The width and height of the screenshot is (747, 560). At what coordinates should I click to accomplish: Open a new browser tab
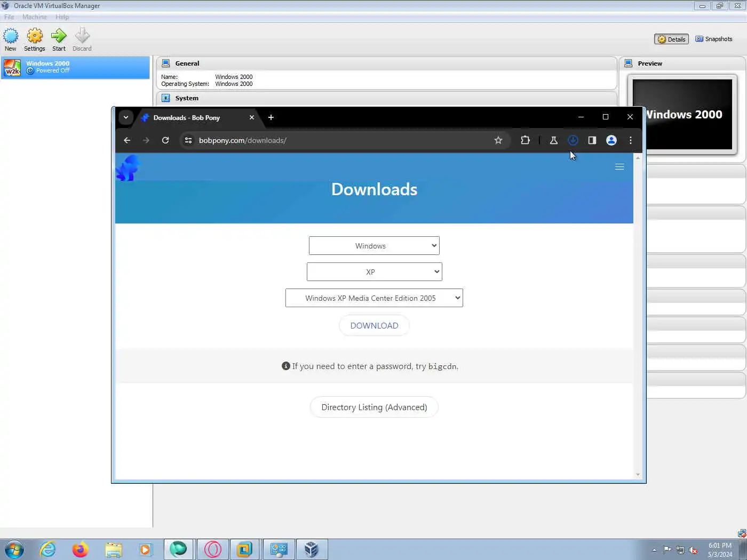271,117
